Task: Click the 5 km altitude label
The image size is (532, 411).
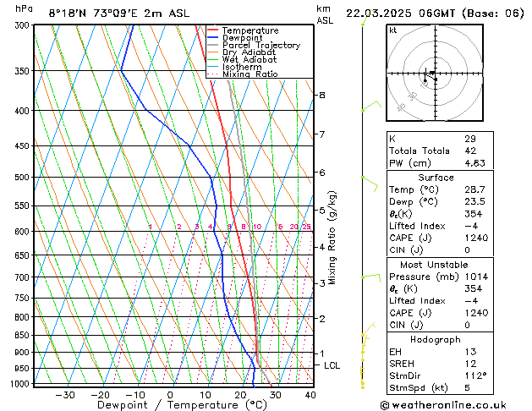Action: point(322,211)
